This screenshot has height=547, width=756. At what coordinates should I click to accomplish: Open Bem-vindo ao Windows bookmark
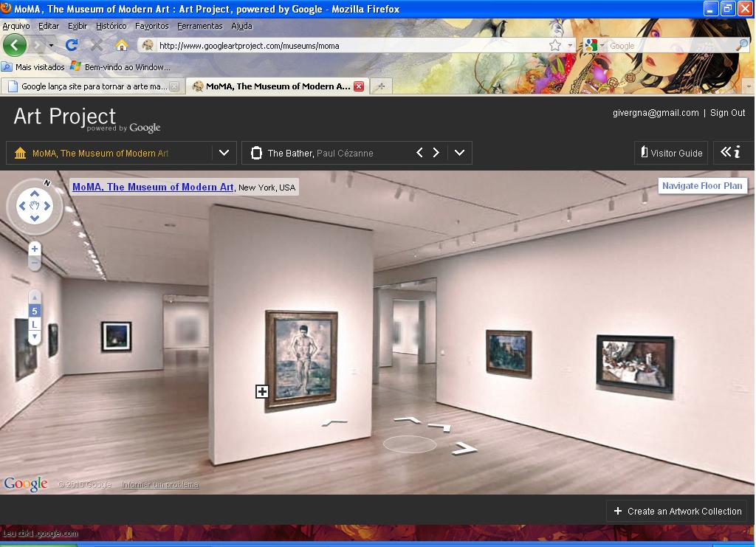click(120, 67)
